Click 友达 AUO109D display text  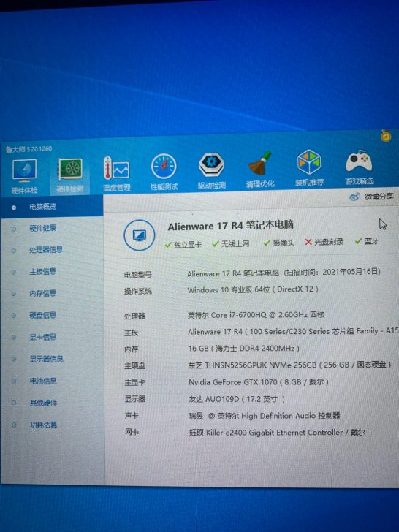(237, 399)
